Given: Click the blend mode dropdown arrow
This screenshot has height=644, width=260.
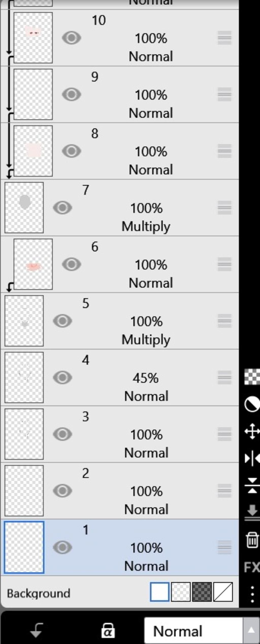Looking at the screenshot, I should [x=251, y=631].
